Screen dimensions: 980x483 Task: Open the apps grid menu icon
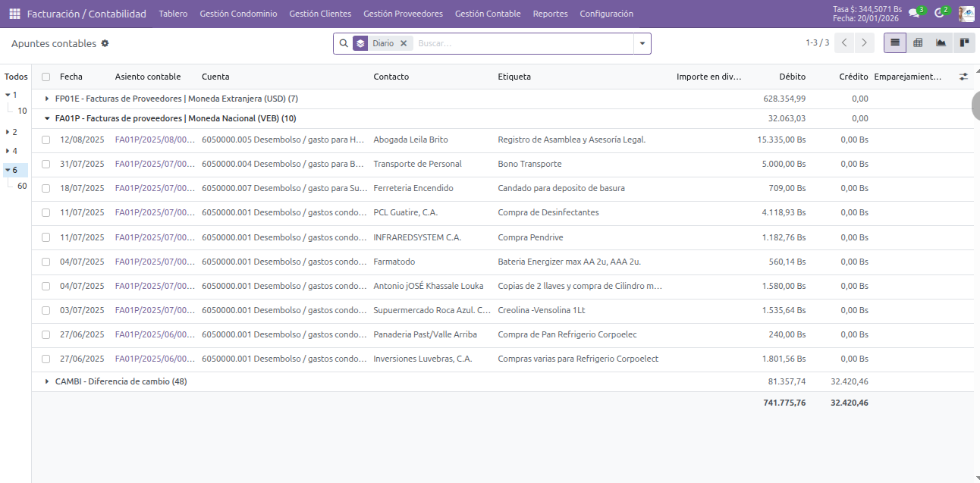[x=14, y=14]
